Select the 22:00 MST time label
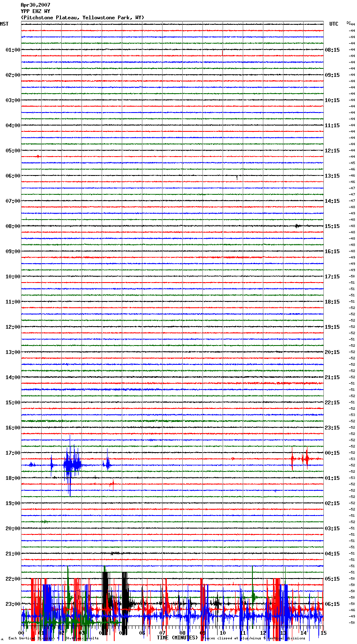The image size is (357, 644). (13, 579)
